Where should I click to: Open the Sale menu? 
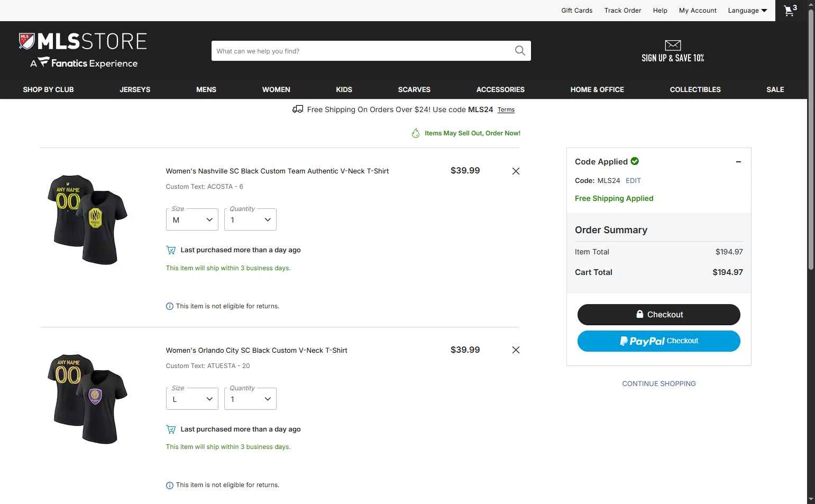click(x=775, y=89)
